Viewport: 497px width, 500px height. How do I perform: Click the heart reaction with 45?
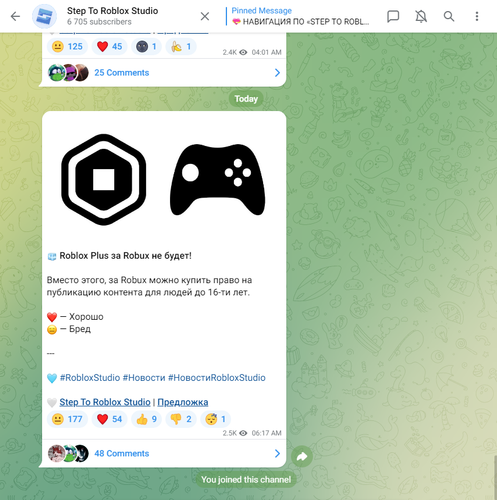point(110,47)
